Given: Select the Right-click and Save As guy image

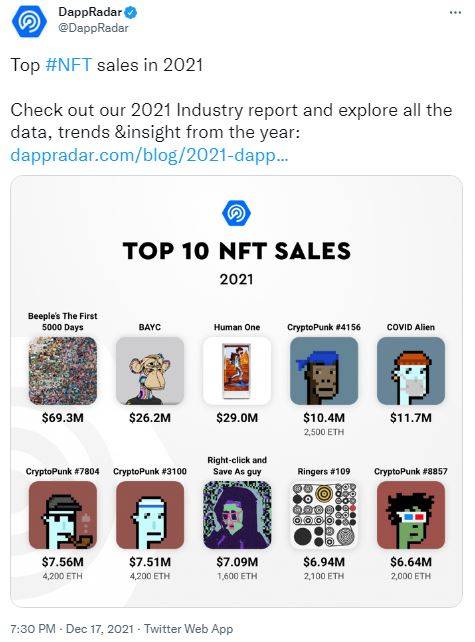Looking at the screenshot, I should 237,515.
